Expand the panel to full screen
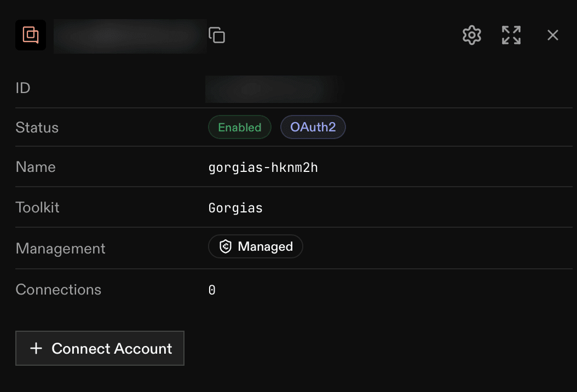577x392 pixels. 511,36
